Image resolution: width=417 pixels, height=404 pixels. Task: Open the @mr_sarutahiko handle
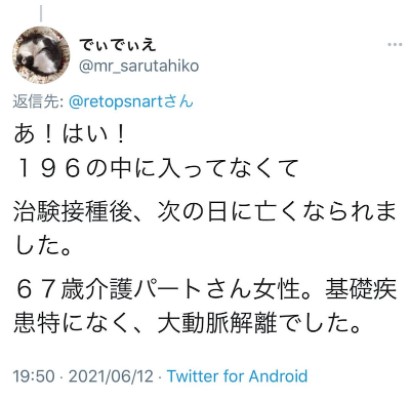[x=139, y=66]
